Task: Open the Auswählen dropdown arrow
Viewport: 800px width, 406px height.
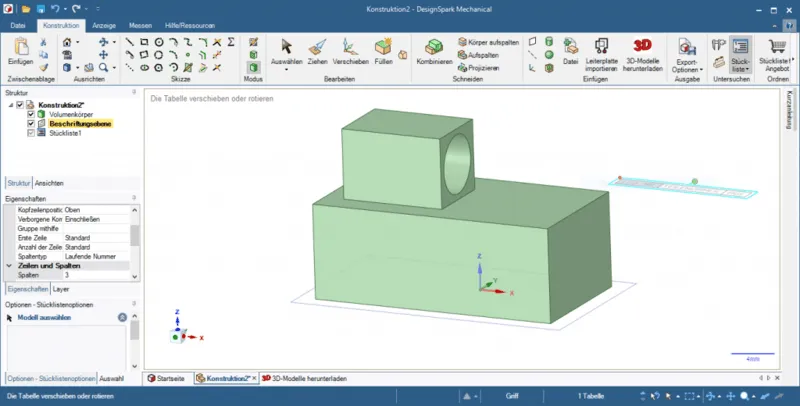Action: (x=286, y=69)
